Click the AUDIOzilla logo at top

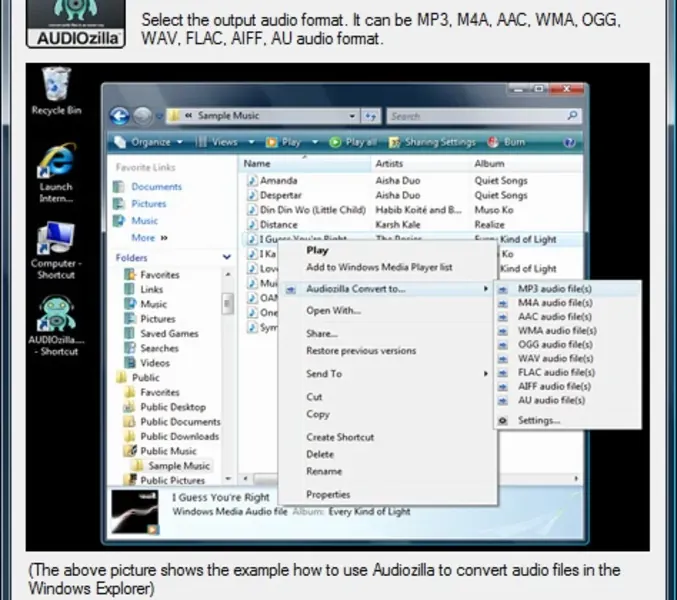[x=76, y=23]
